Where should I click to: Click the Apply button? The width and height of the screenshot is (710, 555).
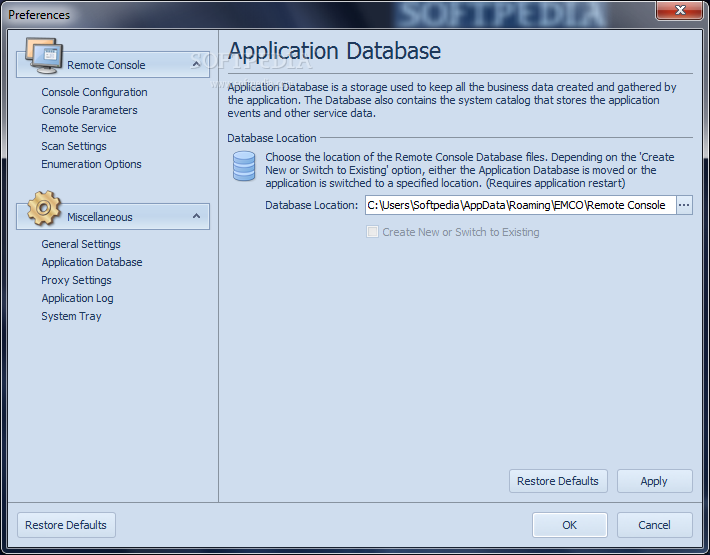click(654, 481)
